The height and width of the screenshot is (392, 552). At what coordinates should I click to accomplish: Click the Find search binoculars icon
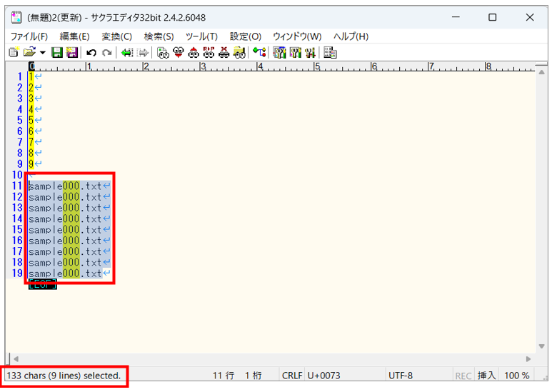[x=163, y=52]
